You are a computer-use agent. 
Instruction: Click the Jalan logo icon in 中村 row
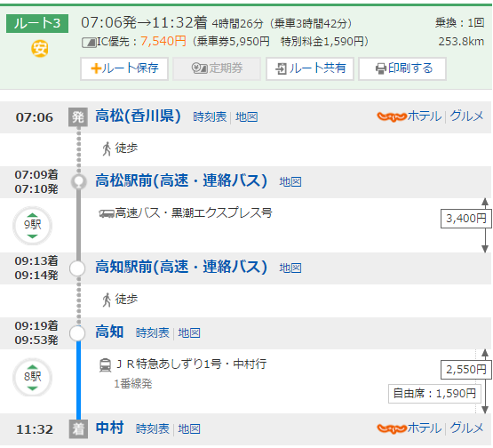click(392, 428)
